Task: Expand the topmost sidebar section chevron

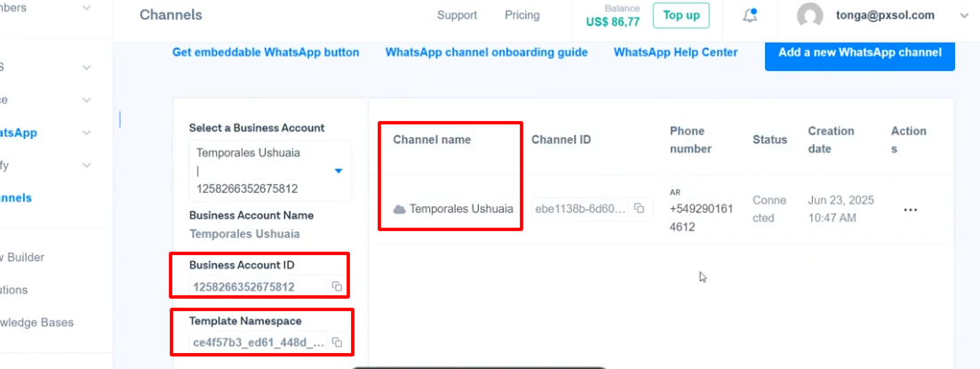Action: click(x=86, y=8)
